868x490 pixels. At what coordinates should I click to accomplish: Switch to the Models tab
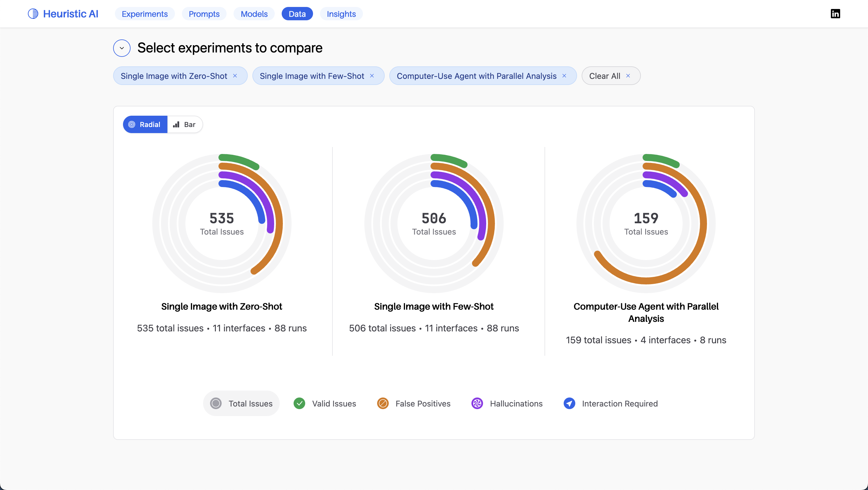[x=254, y=14]
